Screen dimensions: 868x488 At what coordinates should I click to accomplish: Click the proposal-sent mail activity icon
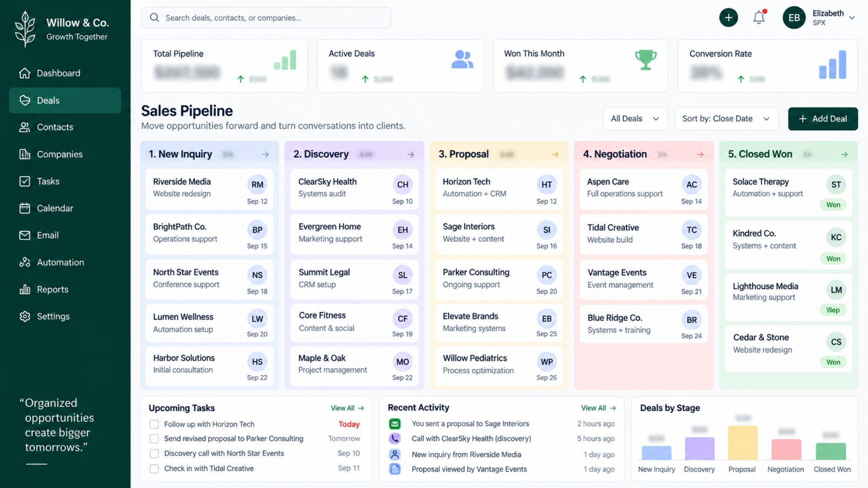(x=395, y=424)
